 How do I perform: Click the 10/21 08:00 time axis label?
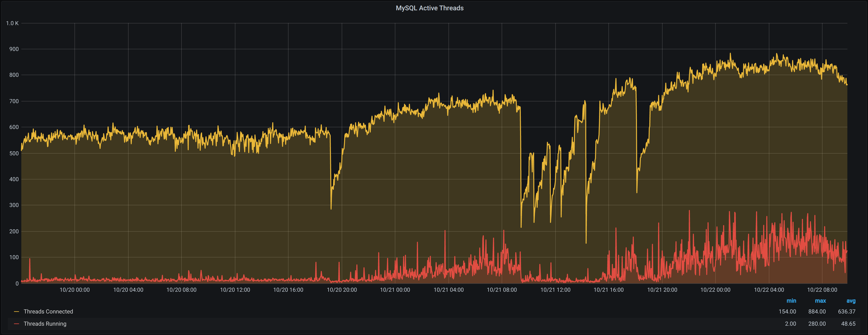point(502,290)
